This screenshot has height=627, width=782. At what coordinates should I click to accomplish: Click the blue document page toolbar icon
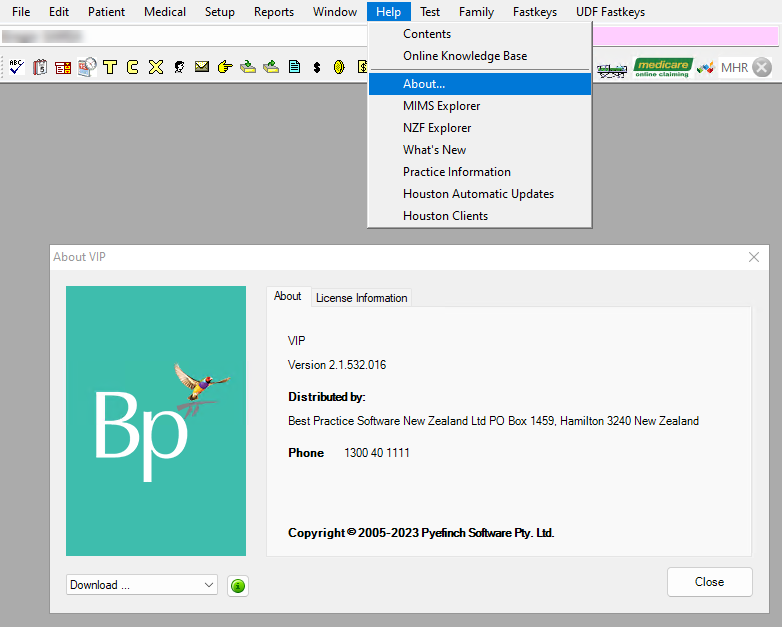coord(294,67)
